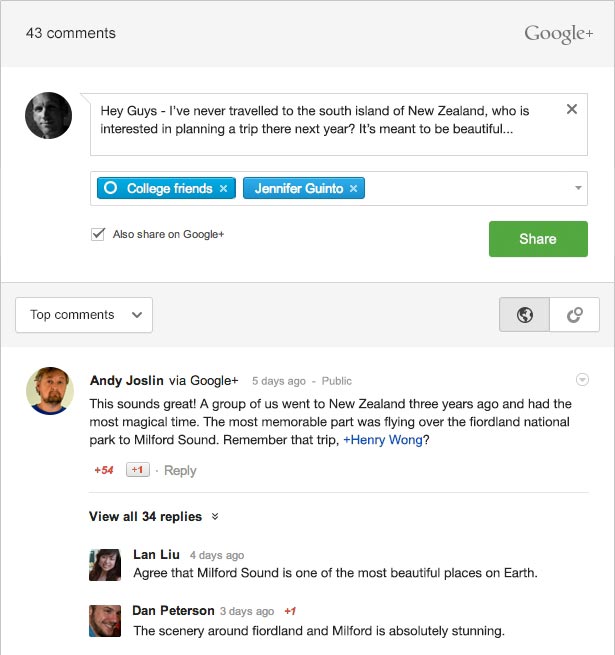Viewport: 615px width, 655px height.
Task: Open the Top comments sort dropdown
Action: (x=84, y=315)
